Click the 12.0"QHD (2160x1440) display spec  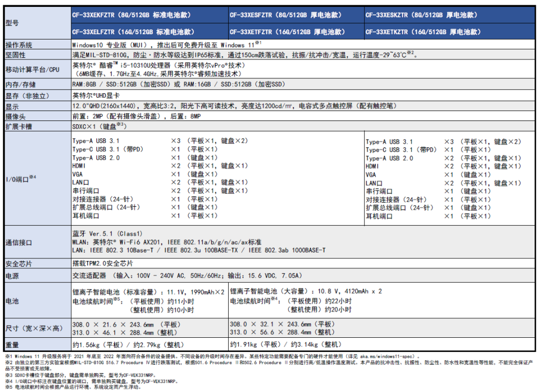pos(234,106)
